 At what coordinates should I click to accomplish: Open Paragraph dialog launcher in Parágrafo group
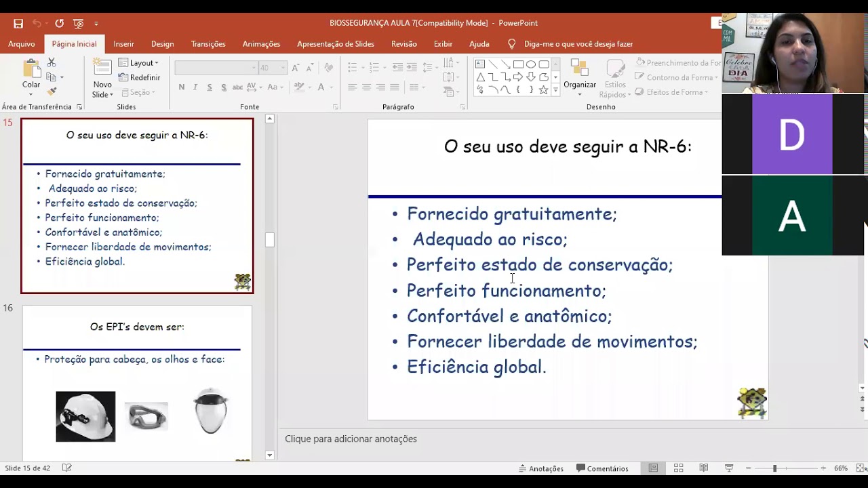pos(462,107)
